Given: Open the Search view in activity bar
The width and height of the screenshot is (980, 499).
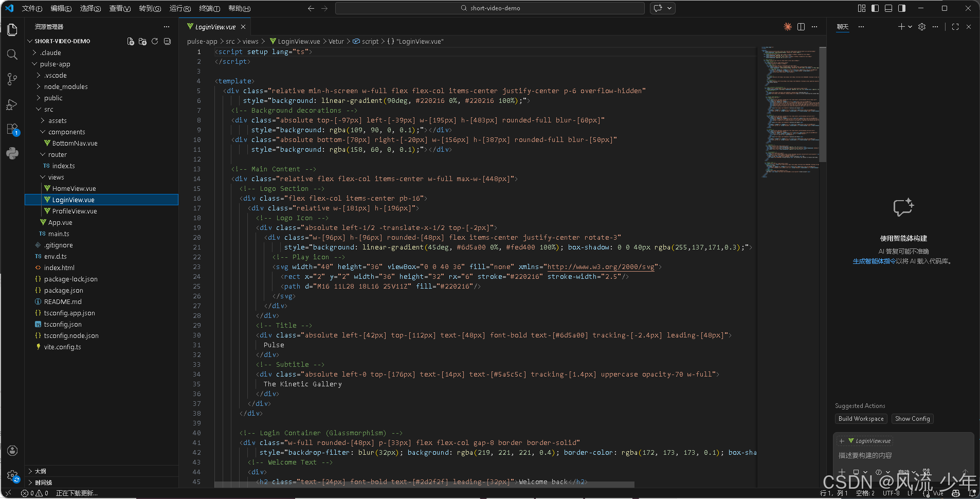Looking at the screenshot, I should (12, 55).
